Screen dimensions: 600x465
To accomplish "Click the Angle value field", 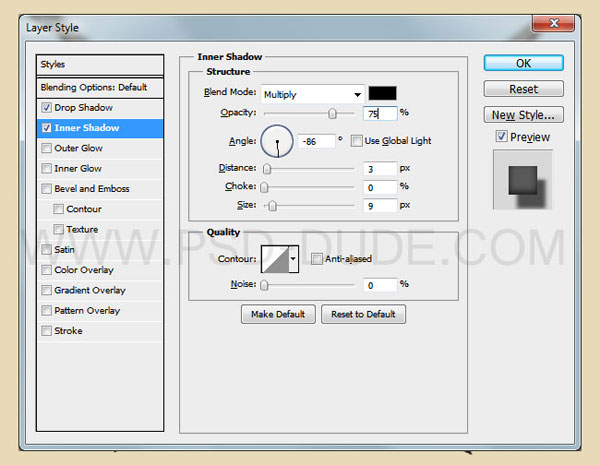I will click(316, 142).
